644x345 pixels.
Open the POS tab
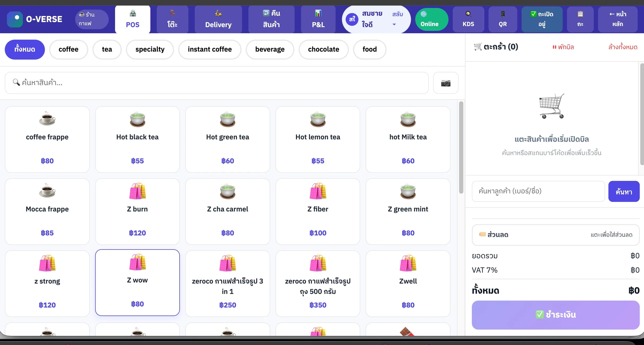[x=133, y=19]
